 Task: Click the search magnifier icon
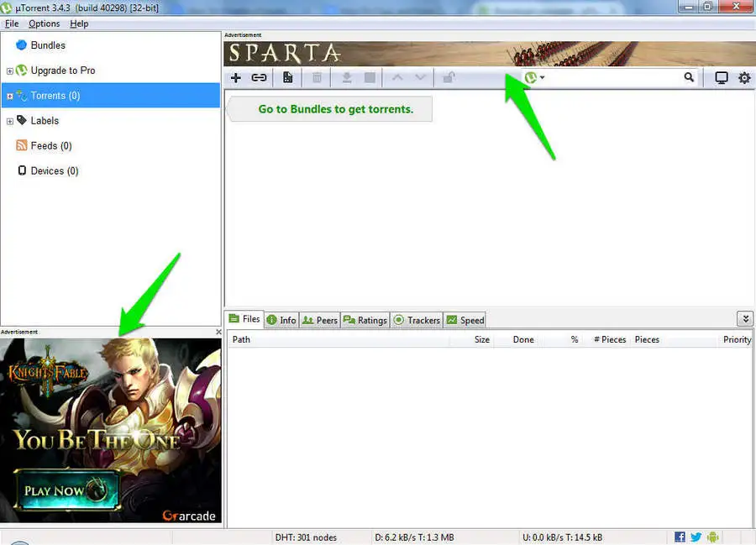689,77
